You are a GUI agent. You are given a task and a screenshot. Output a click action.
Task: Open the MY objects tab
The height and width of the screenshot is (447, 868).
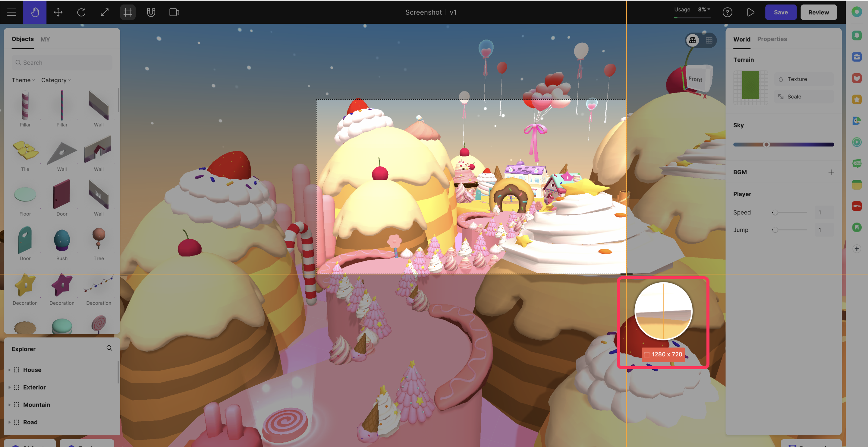click(45, 40)
